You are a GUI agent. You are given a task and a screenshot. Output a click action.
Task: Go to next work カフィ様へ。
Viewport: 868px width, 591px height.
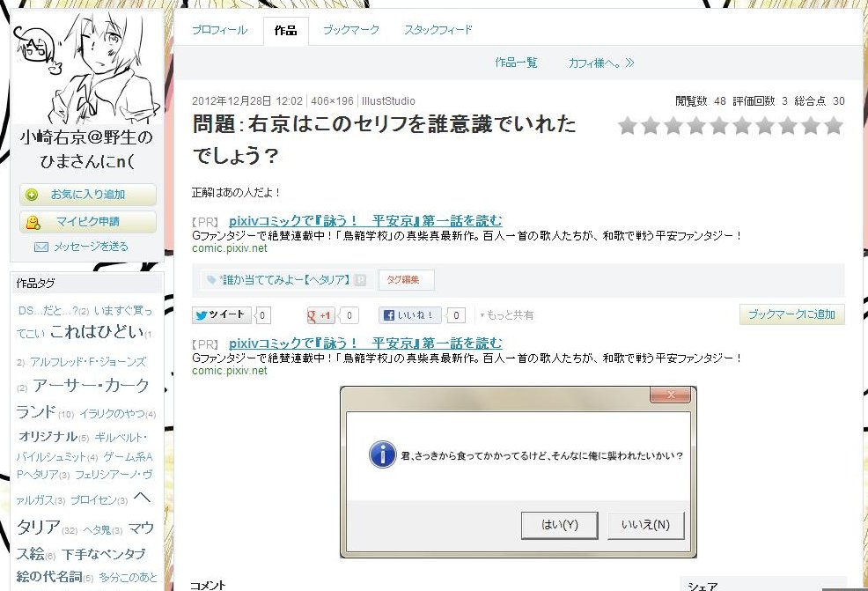click(x=601, y=63)
